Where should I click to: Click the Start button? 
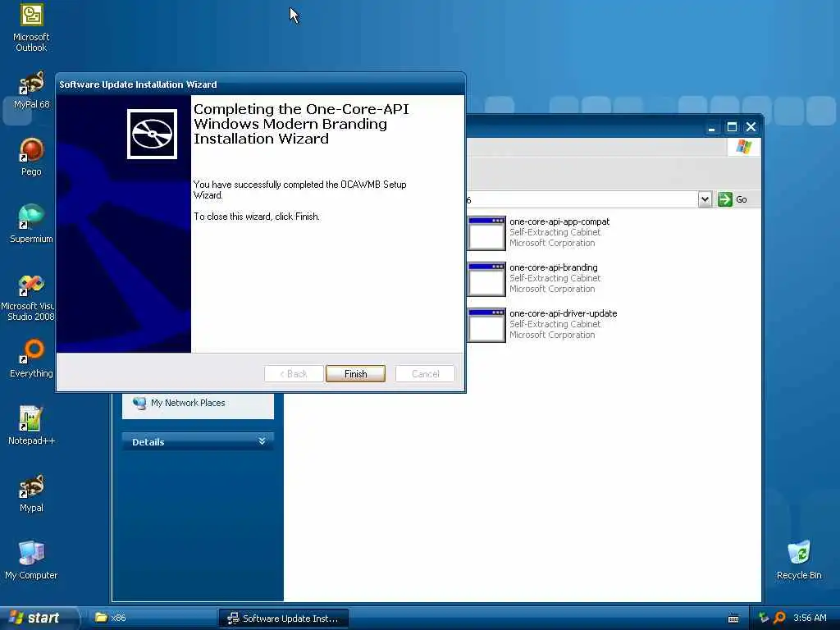[x=38, y=618]
